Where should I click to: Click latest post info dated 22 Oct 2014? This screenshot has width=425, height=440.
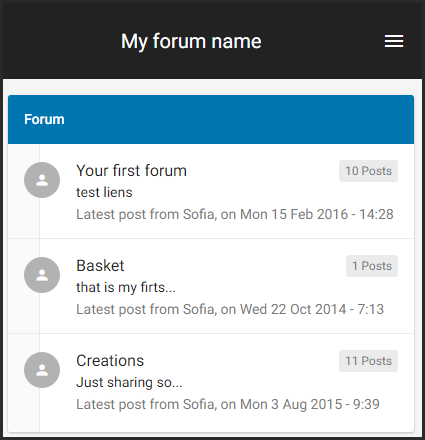click(x=230, y=309)
